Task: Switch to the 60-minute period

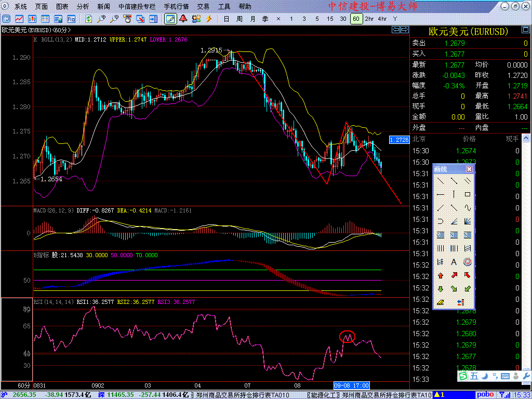Action: pos(356,19)
